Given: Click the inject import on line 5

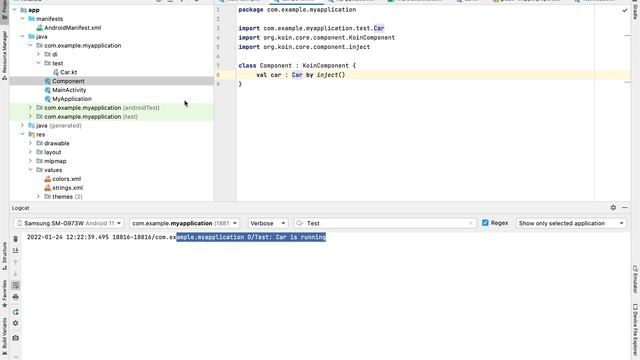Looking at the screenshot, I should click(x=304, y=47).
